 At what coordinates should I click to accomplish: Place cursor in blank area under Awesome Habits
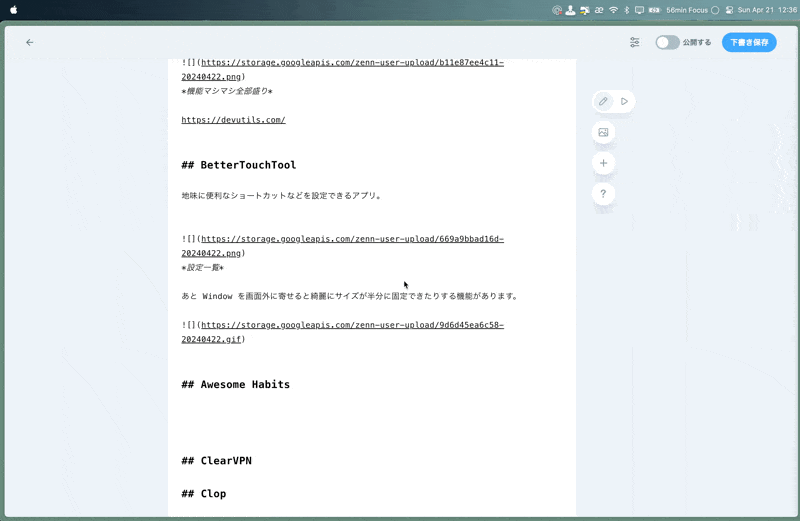click(x=371, y=421)
